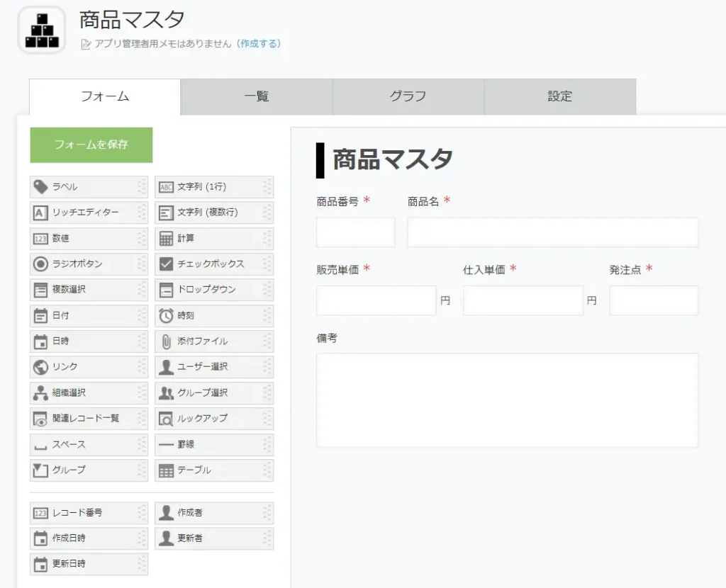Select the 更新者 person icon
726x588 pixels.
[x=166, y=538]
